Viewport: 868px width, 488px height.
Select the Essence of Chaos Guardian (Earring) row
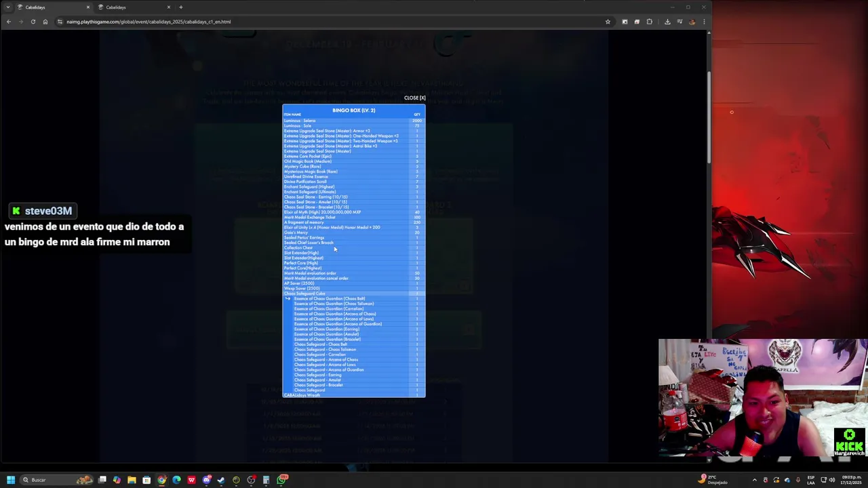coord(353,329)
